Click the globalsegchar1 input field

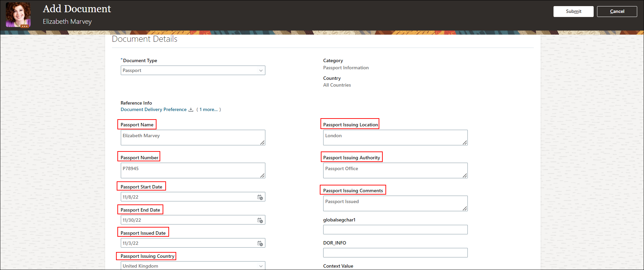coord(395,230)
